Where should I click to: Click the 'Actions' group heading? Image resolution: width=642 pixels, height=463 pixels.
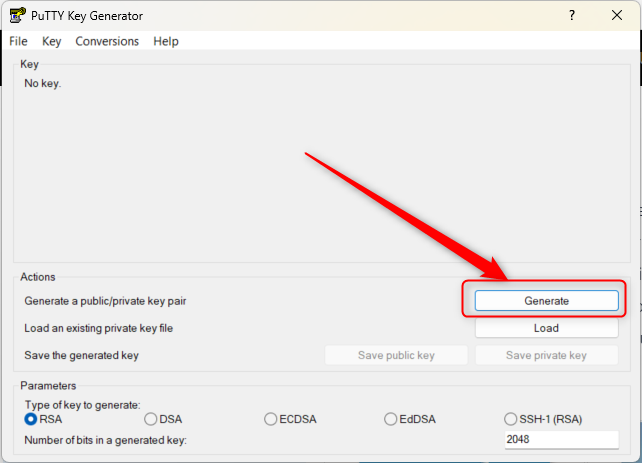point(38,277)
